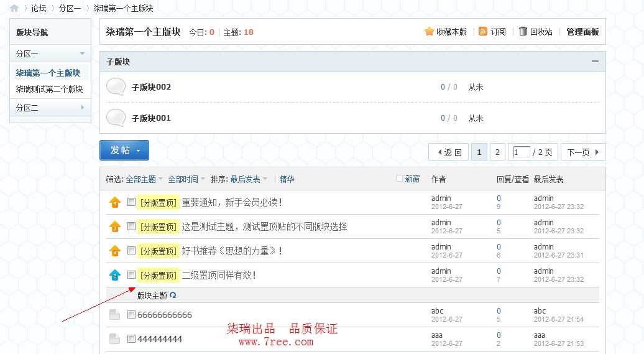Open the 最后发表 sort dropdown
This screenshot has height=354, width=644.
tap(249, 179)
